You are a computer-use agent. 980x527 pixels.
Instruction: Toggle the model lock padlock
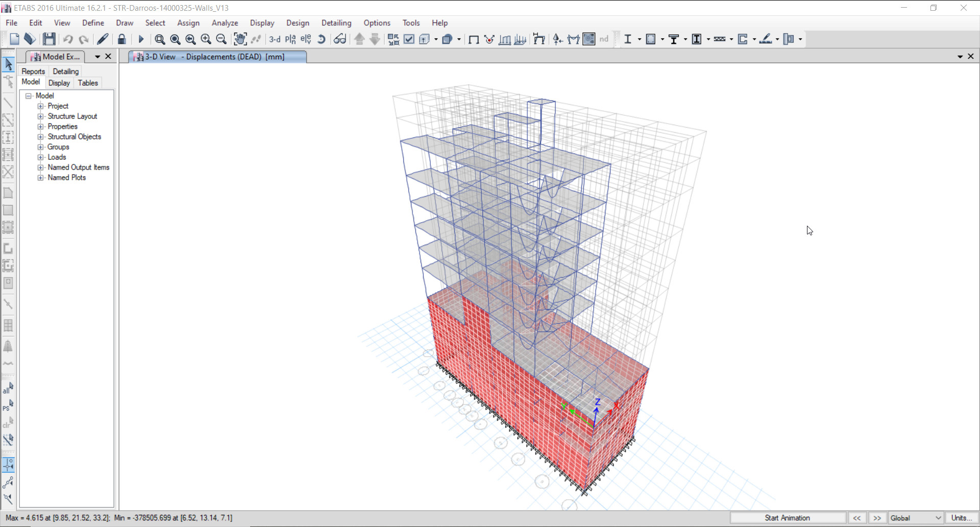(x=121, y=39)
